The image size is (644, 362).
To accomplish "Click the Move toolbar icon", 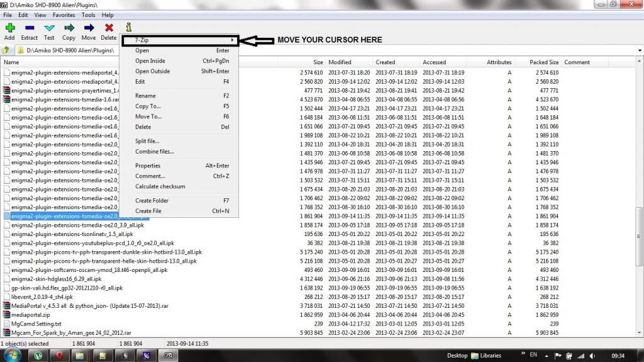I will click(89, 28).
